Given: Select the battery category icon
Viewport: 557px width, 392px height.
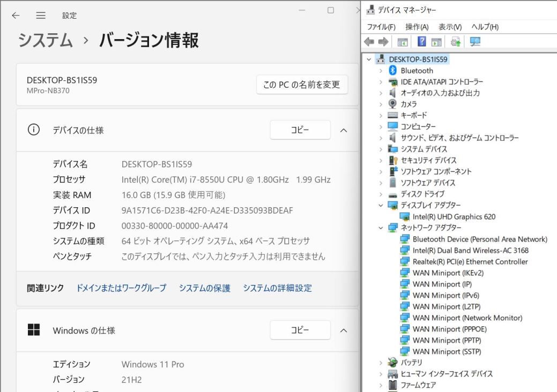Looking at the screenshot, I should coord(392,362).
